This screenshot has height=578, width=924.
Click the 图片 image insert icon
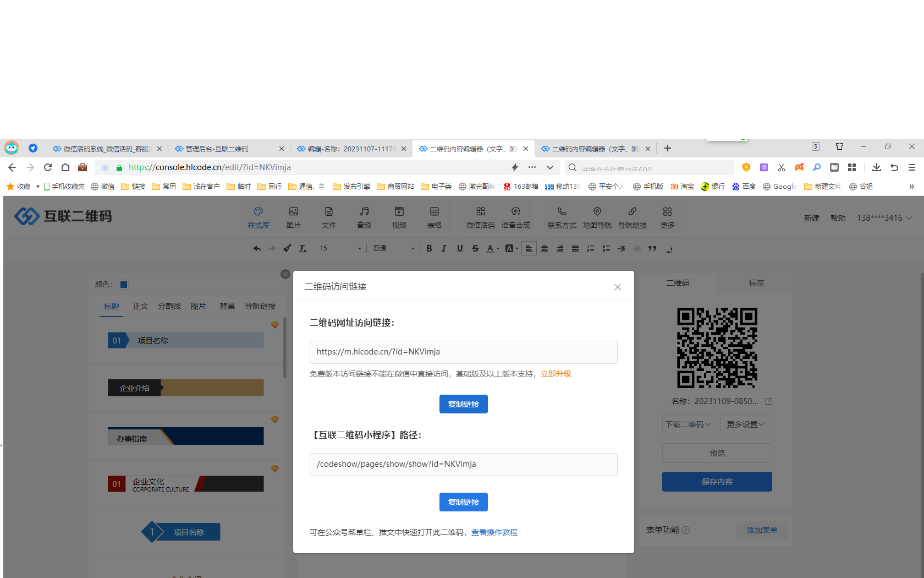[x=293, y=217]
